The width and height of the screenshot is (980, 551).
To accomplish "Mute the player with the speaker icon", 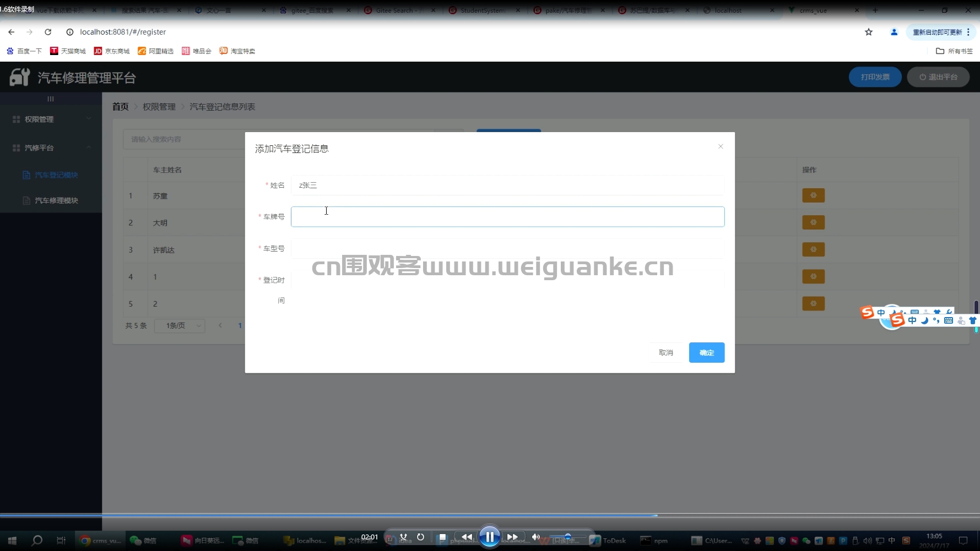I will 535,537.
